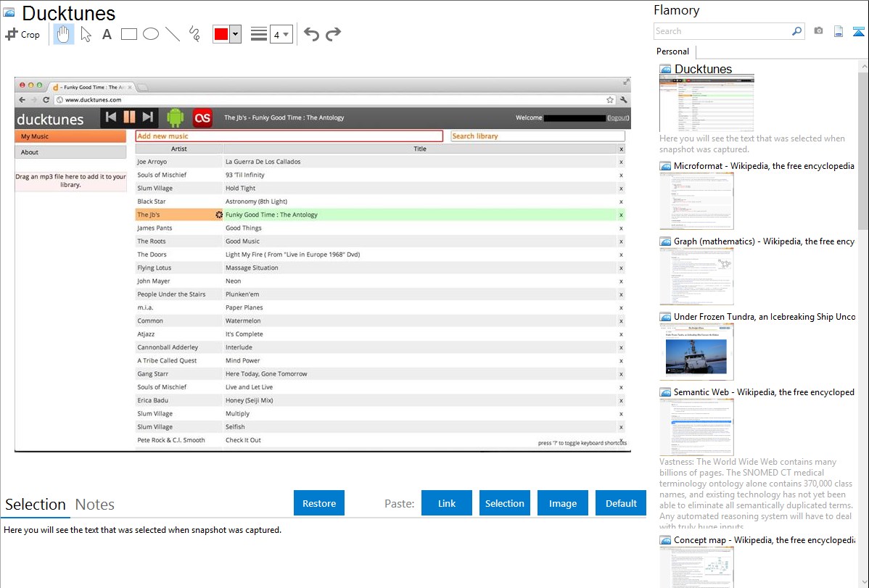Select the song Watermelon by Common
This screenshot has height=588, width=869.
pyautogui.click(x=243, y=321)
